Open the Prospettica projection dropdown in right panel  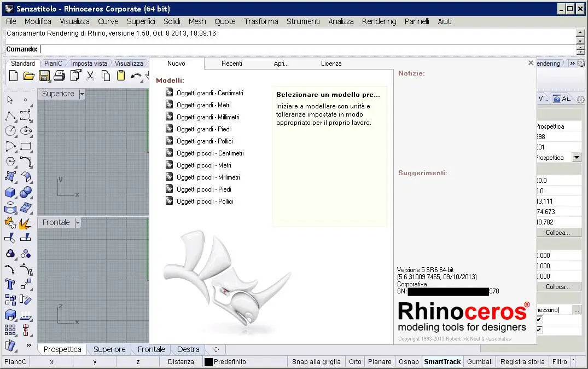577,157
